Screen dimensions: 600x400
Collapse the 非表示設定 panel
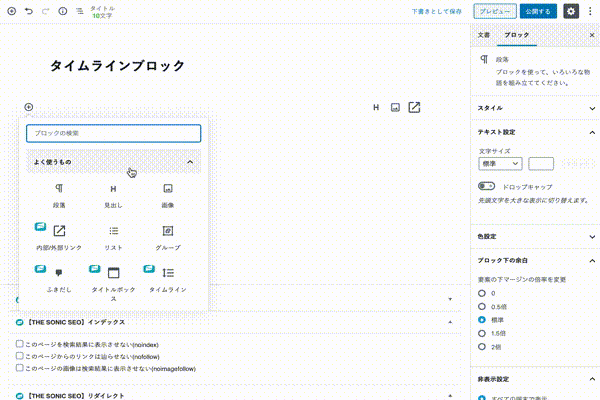tap(536, 379)
